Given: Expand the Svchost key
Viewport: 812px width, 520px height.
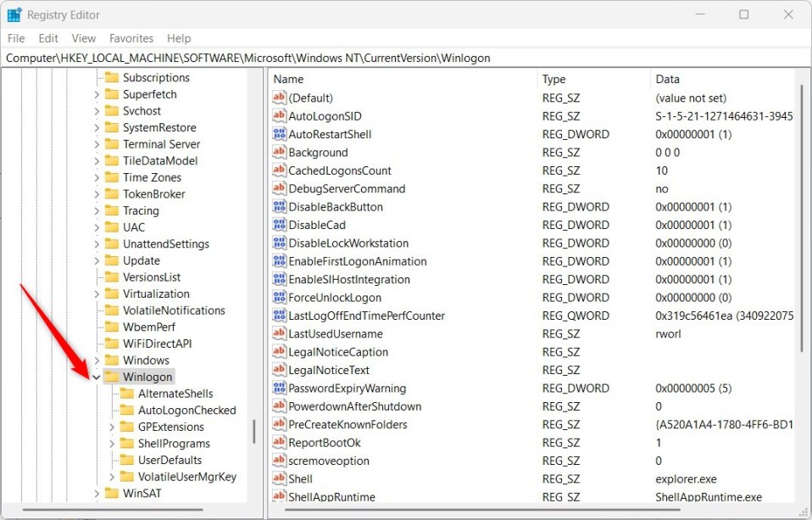Looking at the screenshot, I should (x=97, y=111).
